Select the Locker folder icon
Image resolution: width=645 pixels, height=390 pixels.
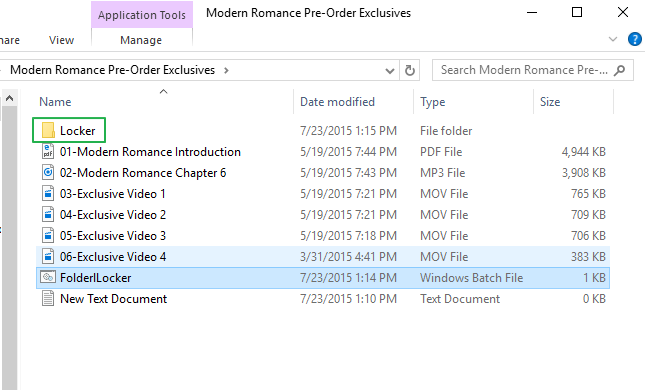[48, 130]
